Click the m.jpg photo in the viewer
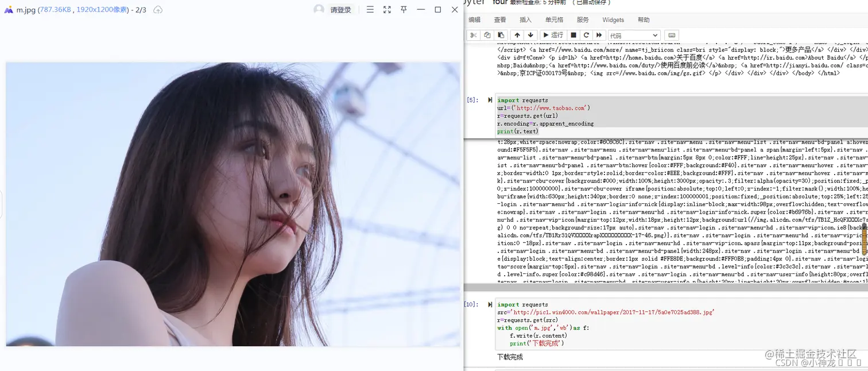Screen dimensions: 868x371 pos(232,204)
